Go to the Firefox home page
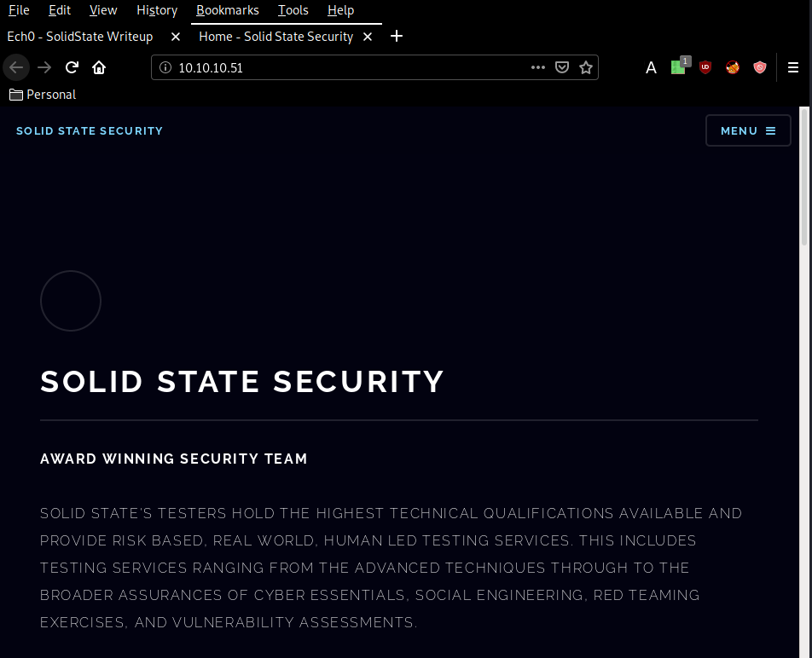Image resolution: width=812 pixels, height=658 pixels. (99, 67)
